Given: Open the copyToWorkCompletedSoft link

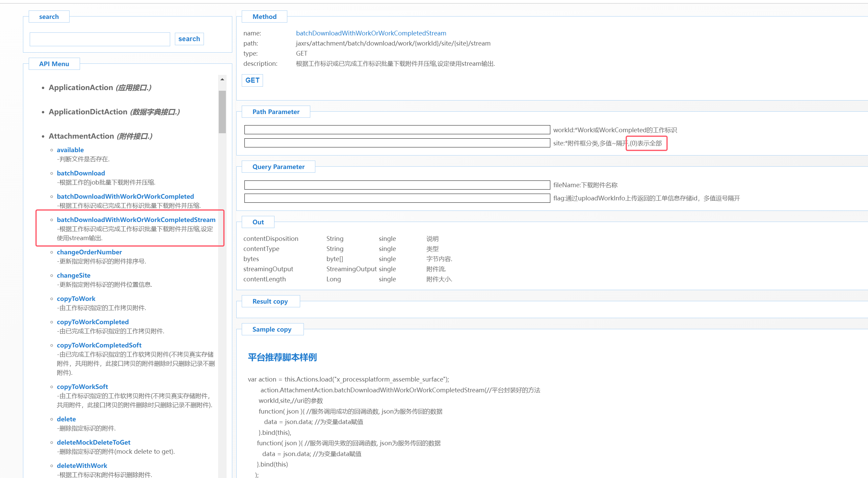Looking at the screenshot, I should coord(99,345).
